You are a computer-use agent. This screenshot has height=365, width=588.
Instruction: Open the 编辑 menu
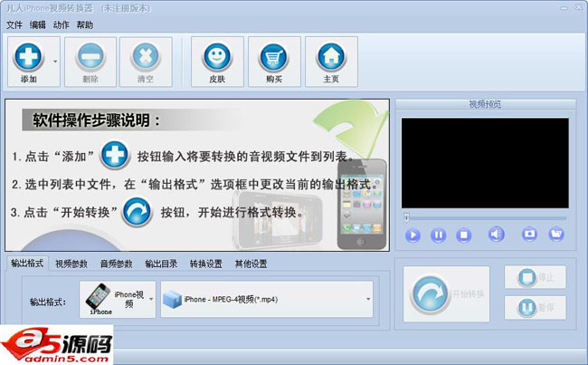[37, 25]
